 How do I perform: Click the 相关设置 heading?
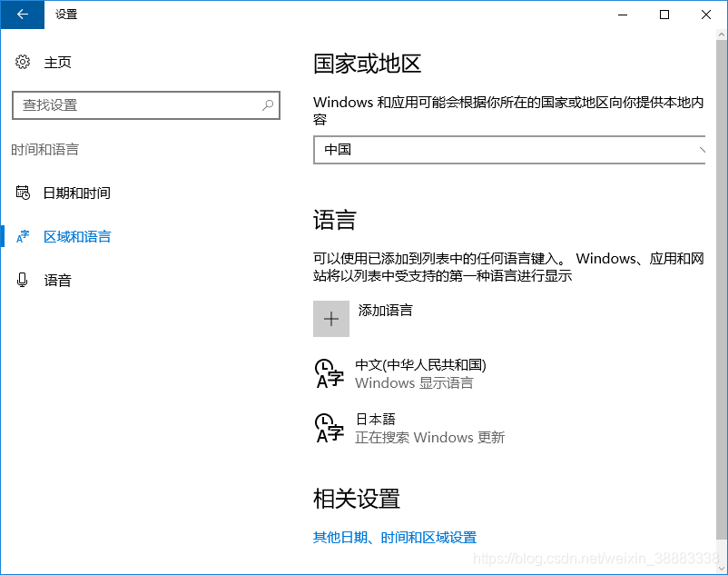click(x=357, y=499)
